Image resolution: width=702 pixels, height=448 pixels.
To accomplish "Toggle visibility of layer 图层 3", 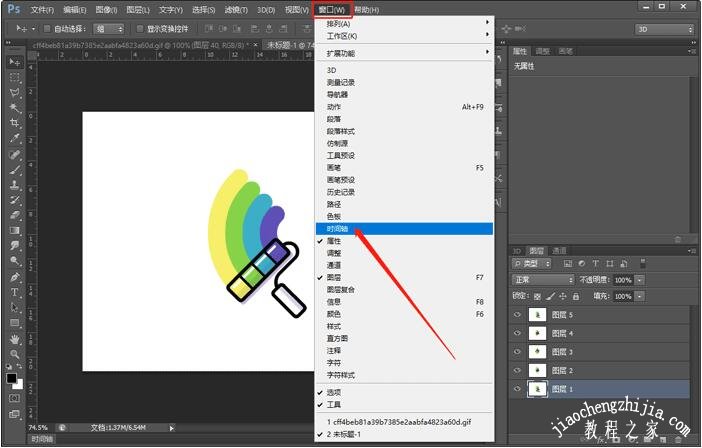I will 518,352.
